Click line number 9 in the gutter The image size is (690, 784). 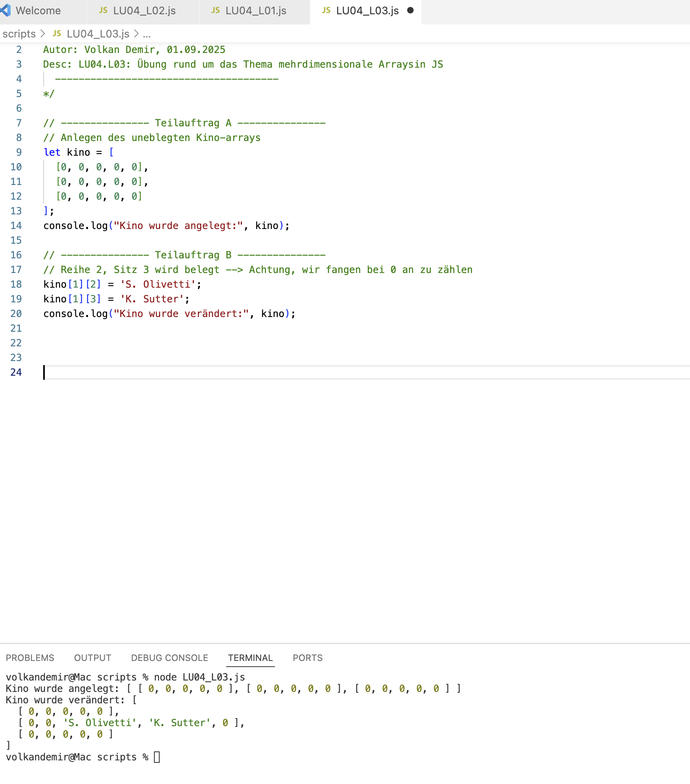coord(19,152)
